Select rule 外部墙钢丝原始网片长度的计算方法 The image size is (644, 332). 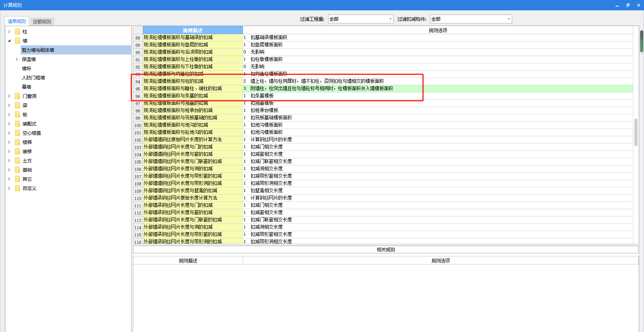[193, 140]
